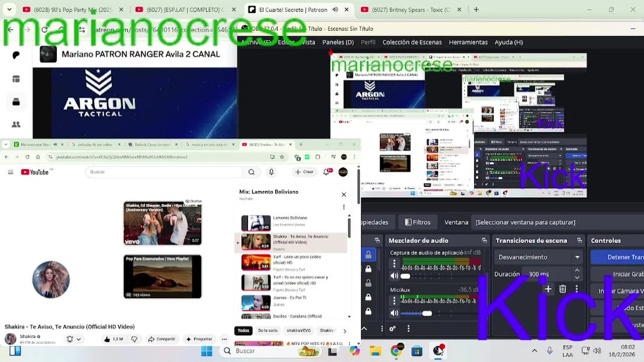Share the Shakira video with Compartir
The width and height of the screenshot is (644, 362).
[x=162, y=339]
